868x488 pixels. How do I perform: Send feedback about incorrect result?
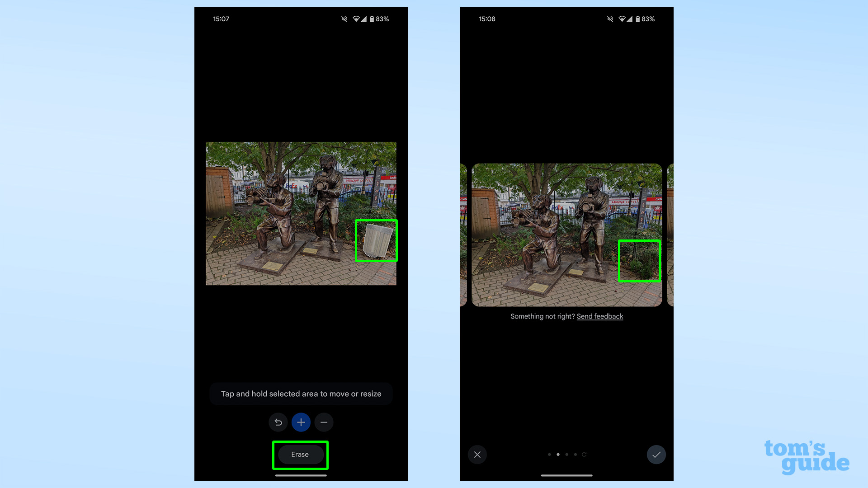click(x=600, y=316)
